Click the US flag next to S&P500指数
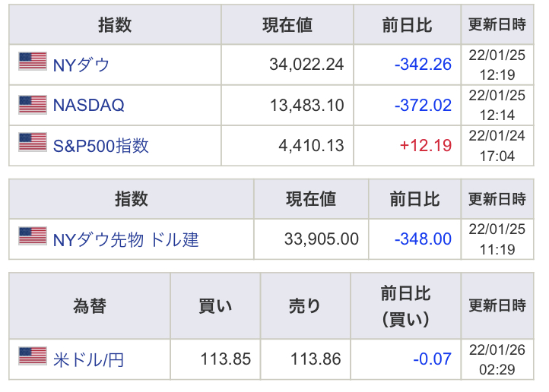Viewport: 549px width, 392px height. coord(33,144)
